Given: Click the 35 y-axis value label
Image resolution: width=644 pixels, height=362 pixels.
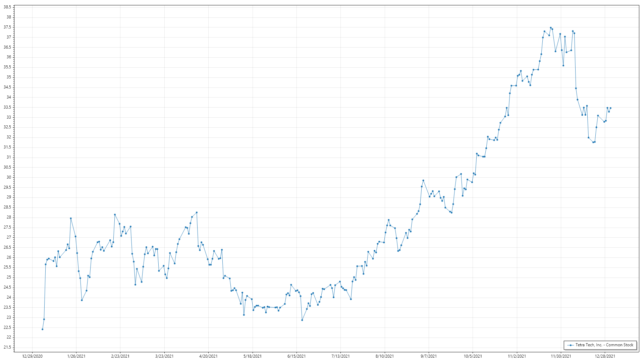Looking at the screenshot, I should [x=9, y=77].
